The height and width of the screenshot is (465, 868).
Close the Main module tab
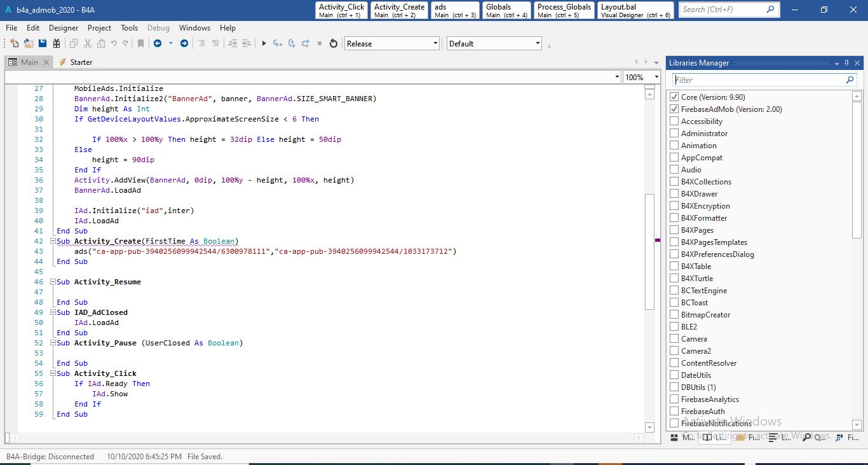(x=45, y=62)
